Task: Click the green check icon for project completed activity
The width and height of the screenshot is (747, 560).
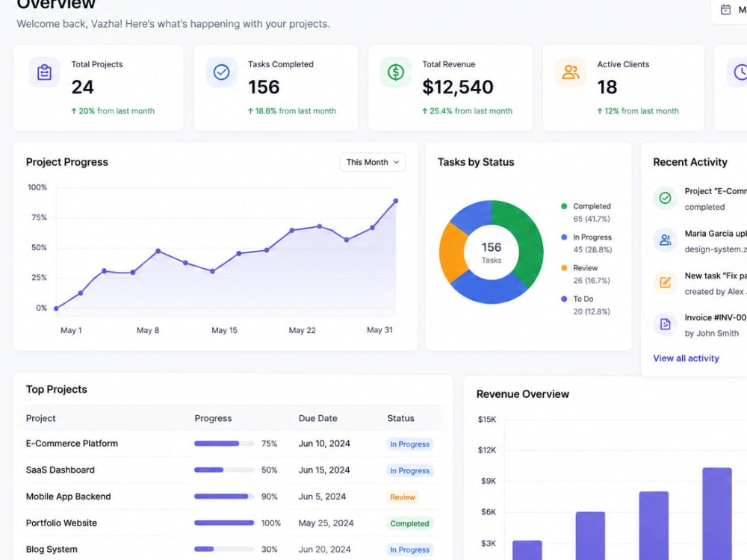Action: (x=665, y=198)
